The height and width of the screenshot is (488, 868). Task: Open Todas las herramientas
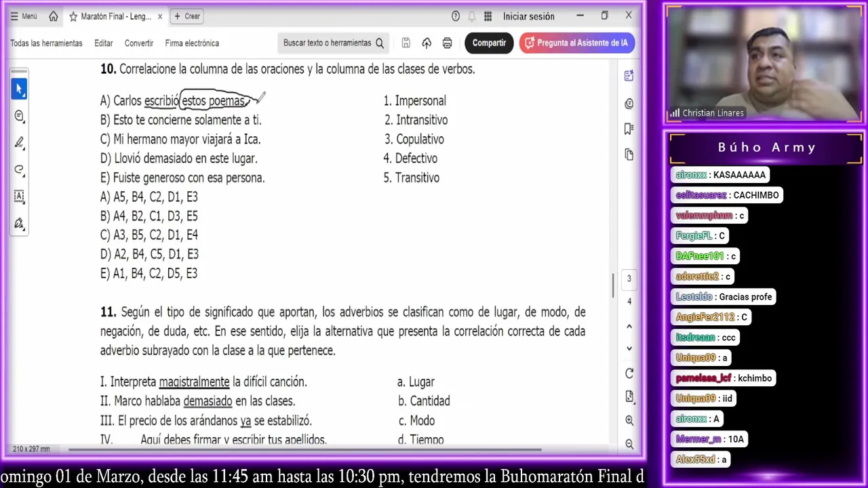tap(46, 43)
